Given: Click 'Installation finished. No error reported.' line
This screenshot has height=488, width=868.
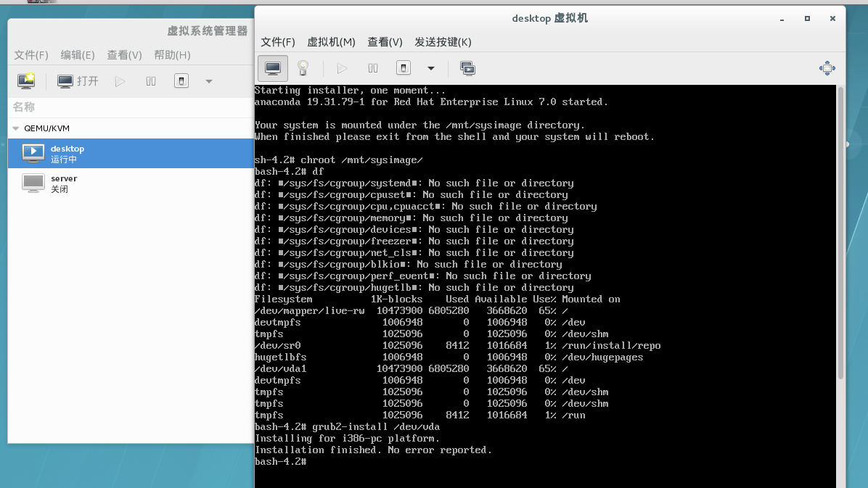Looking at the screenshot, I should point(373,450).
